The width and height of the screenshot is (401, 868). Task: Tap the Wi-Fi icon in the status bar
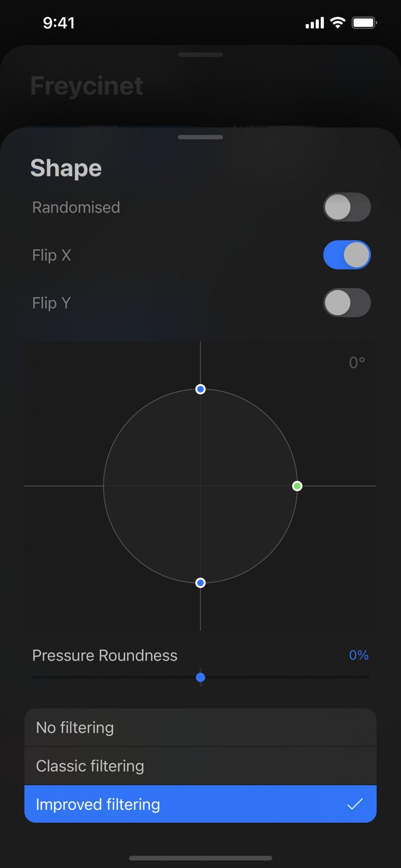pos(337,22)
